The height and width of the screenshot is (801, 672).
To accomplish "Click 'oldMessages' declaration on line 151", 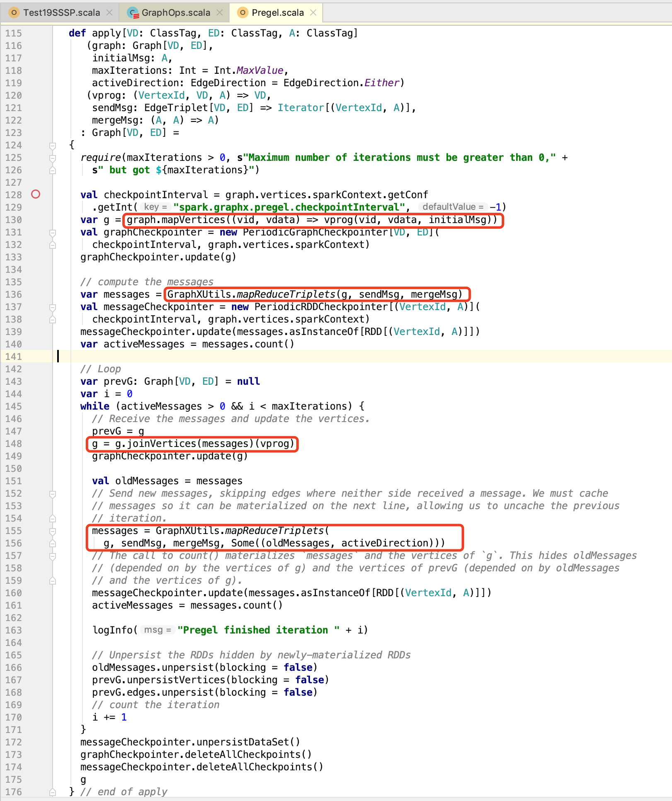I will click(147, 481).
